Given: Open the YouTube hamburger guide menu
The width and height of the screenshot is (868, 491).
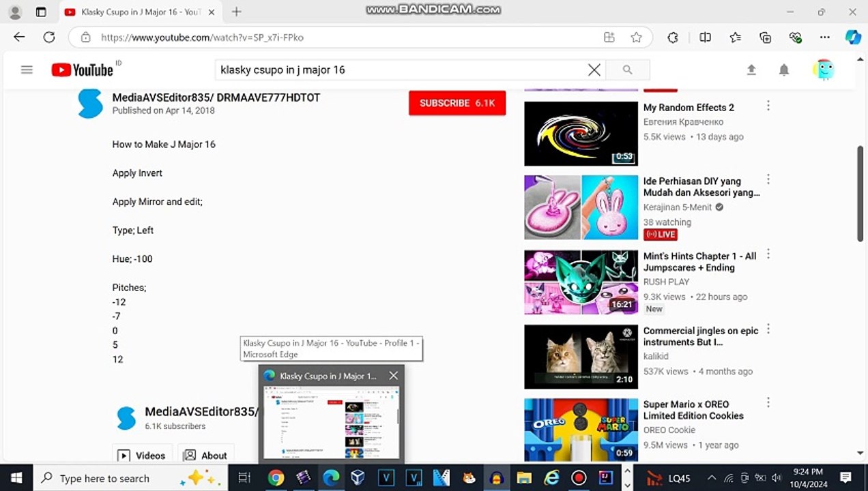Looking at the screenshot, I should [27, 70].
